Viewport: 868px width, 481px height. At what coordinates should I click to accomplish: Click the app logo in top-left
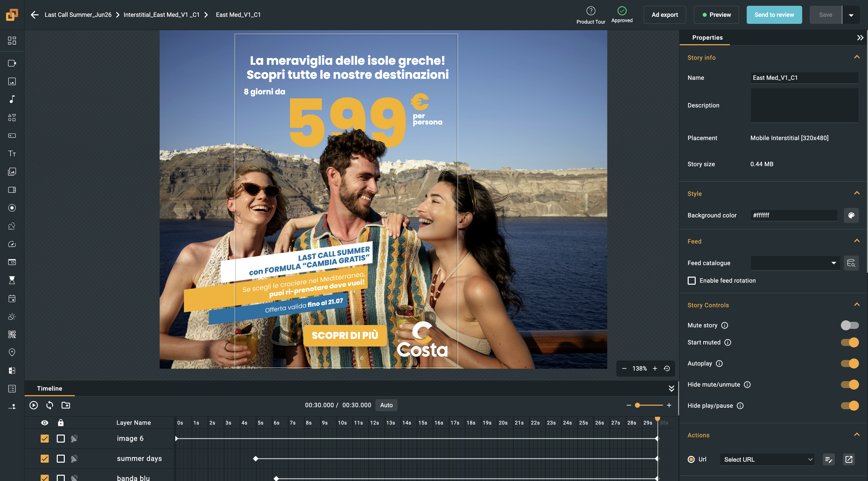[12, 15]
